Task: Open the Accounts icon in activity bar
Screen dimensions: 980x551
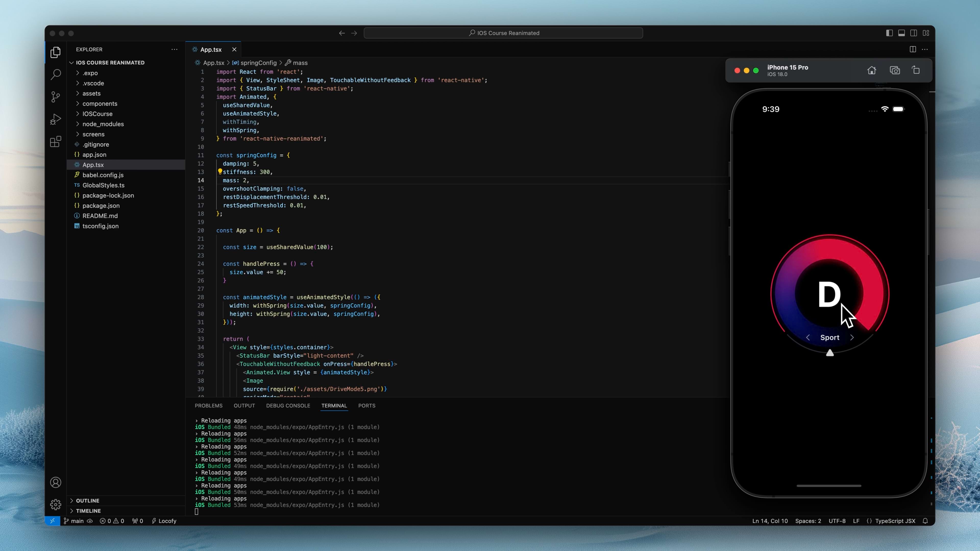Action: (56, 482)
